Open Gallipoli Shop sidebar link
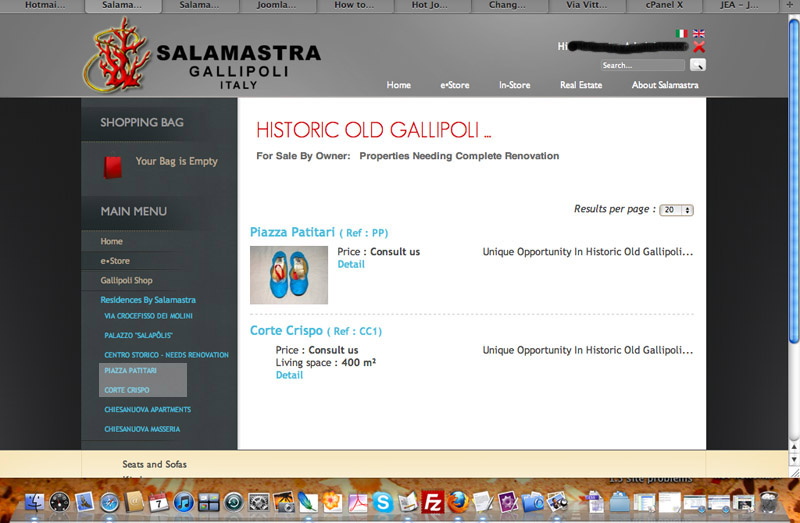The image size is (800, 523). [x=126, y=280]
